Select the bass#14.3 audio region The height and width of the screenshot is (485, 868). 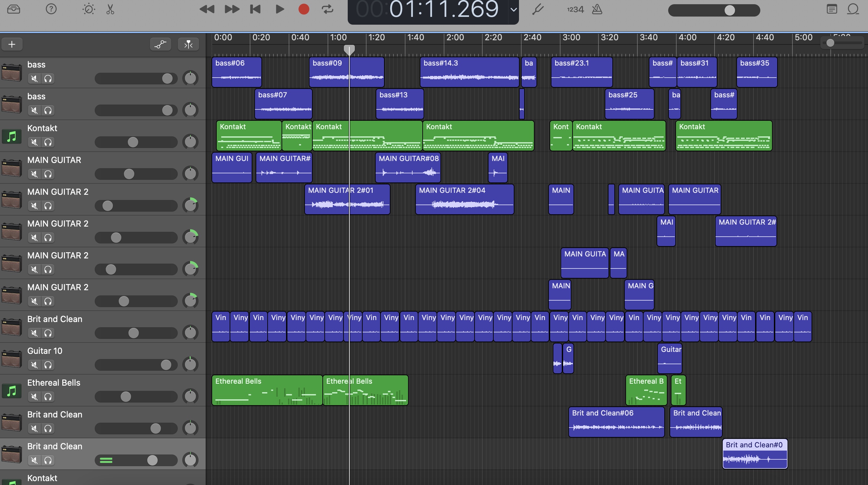pyautogui.click(x=469, y=72)
